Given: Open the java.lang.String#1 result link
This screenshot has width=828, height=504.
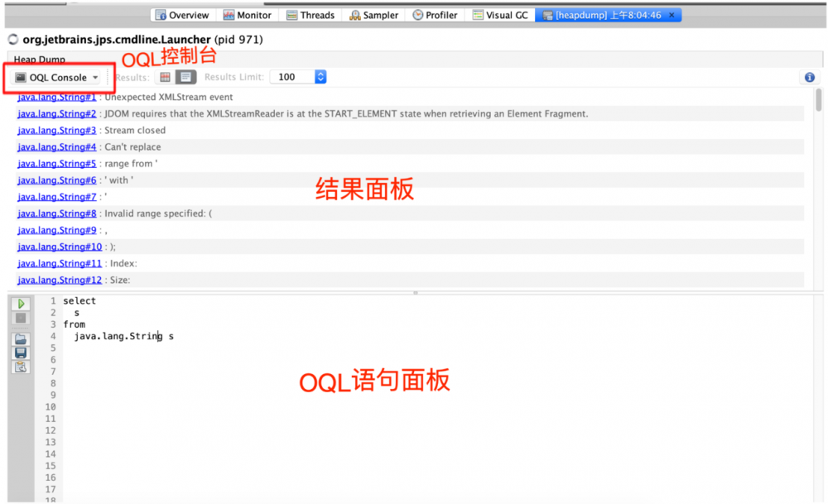Looking at the screenshot, I should pos(56,97).
